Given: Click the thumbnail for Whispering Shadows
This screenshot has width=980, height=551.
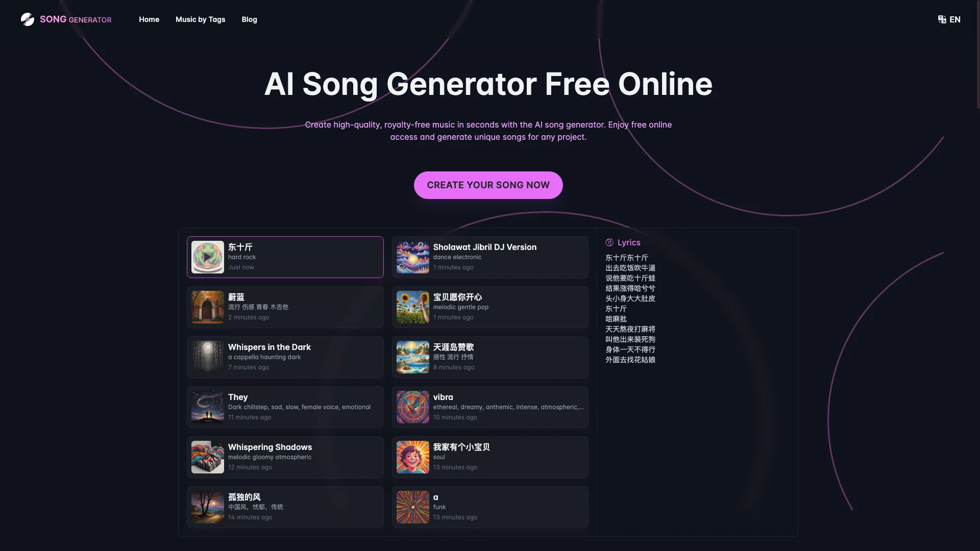Looking at the screenshot, I should click(x=207, y=457).
